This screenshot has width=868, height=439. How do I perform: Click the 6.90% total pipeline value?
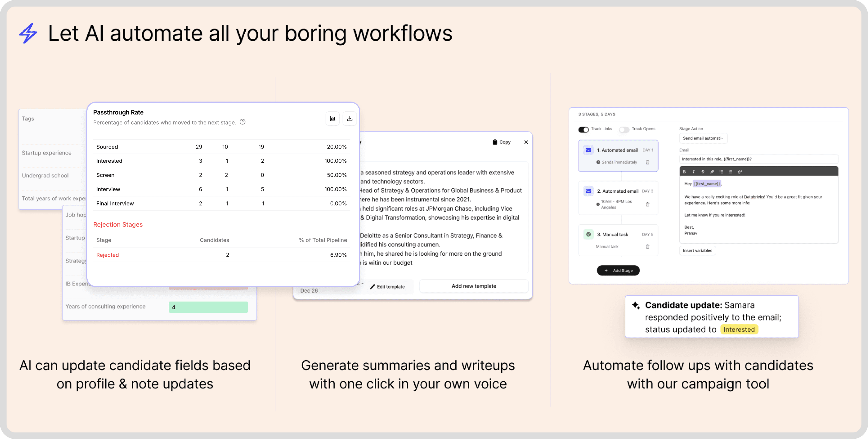(x=338, y=255)
